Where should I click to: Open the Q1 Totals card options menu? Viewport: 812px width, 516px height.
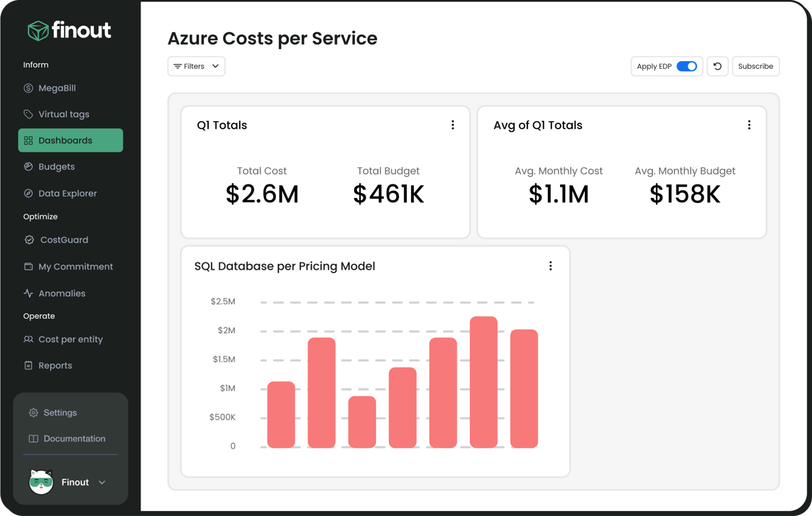[x=453, y=124]
